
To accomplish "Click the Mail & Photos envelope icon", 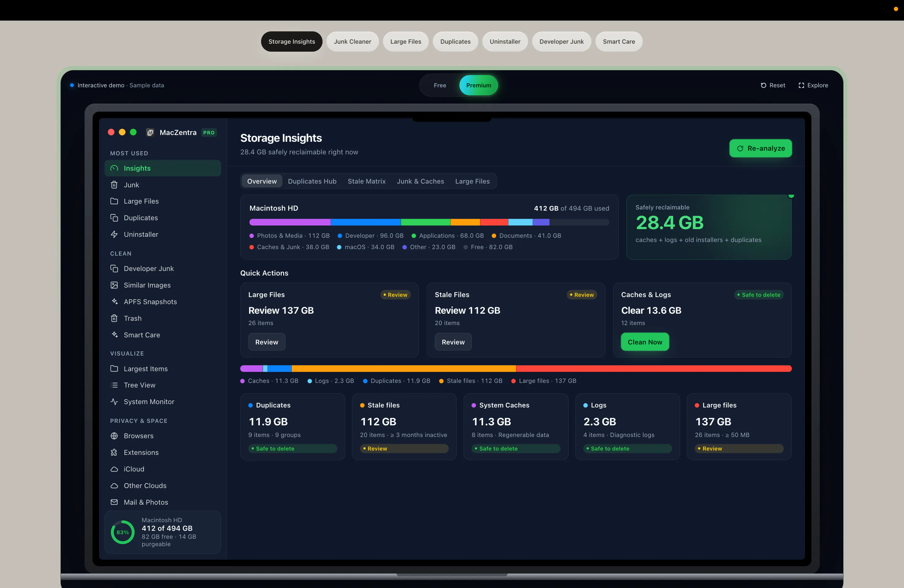I will [x=114, y=502].
